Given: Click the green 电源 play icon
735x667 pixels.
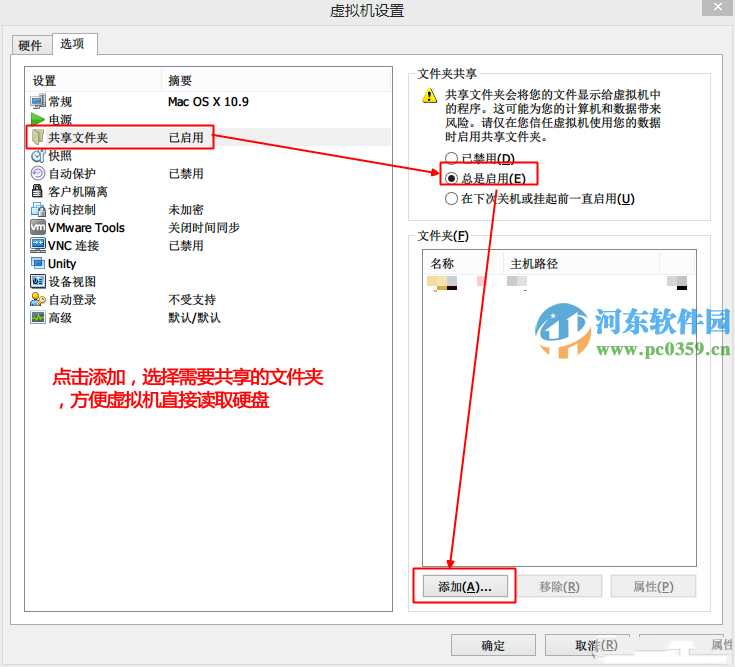Looking at the screenshot, I should click(38, 119).
